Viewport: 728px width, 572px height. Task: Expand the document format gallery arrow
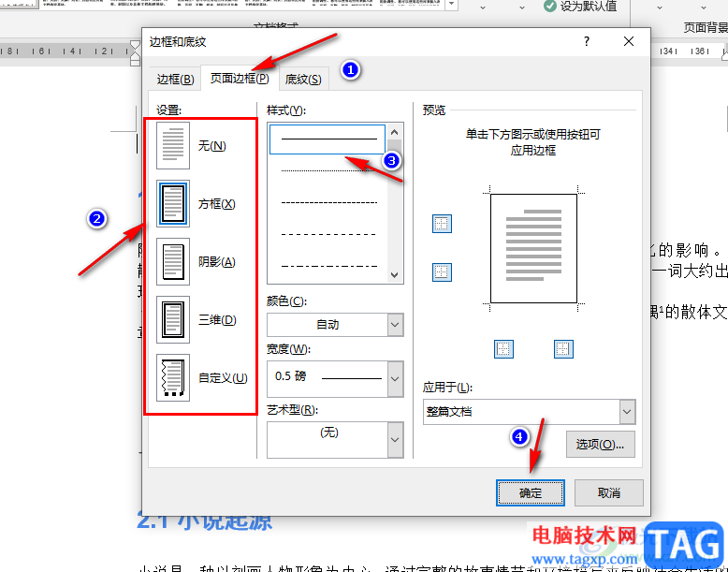pyautogui.click(x=452, y=5)
